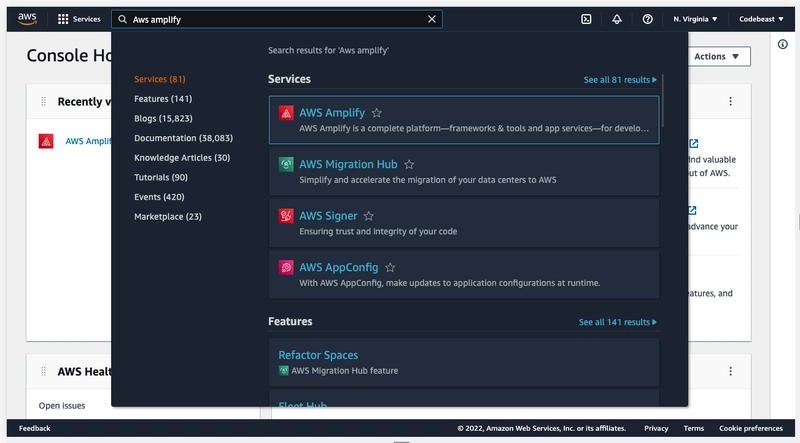The height and width of the screenshot is (443, 800).
Task: Click See all 141 results link
Action: (x=617, y=322)
